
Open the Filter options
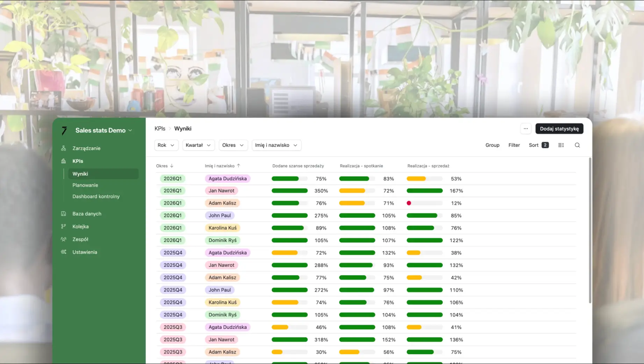[514, 145]
